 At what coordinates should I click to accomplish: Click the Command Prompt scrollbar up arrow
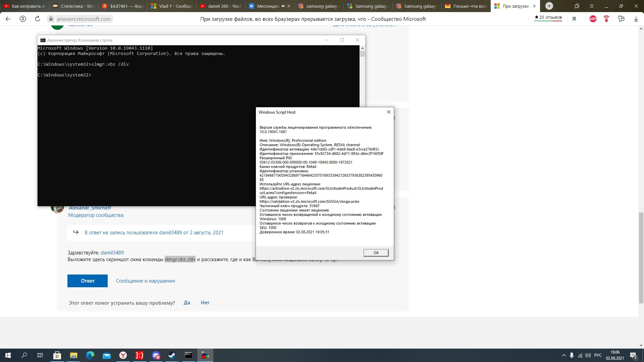click(x=362, y=48)
